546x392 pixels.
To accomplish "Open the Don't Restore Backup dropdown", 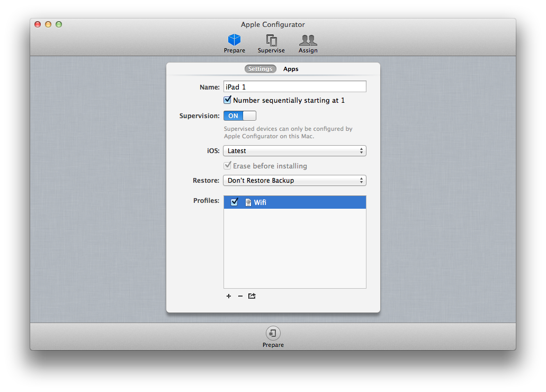I will point(294,181).
